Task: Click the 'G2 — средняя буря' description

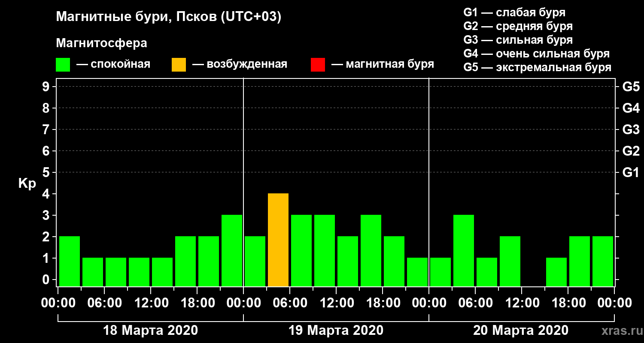Action: [518, 26]
